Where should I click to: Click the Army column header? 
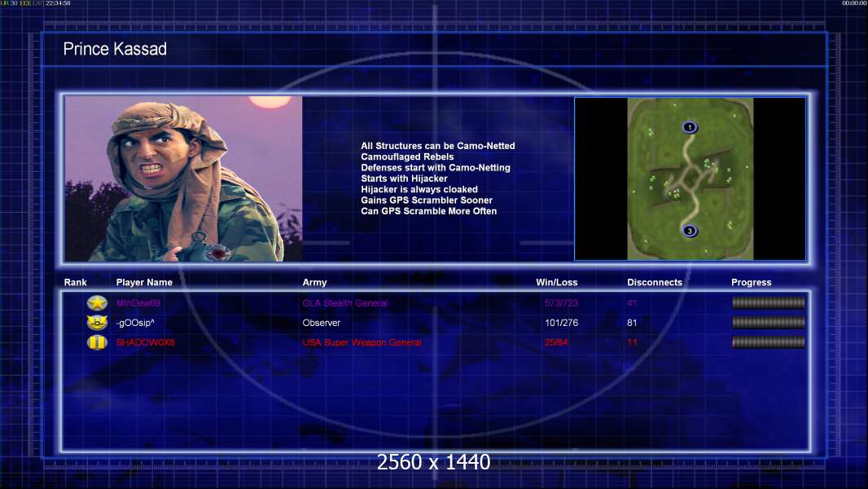pyautogui.click(x=314, y=283)
